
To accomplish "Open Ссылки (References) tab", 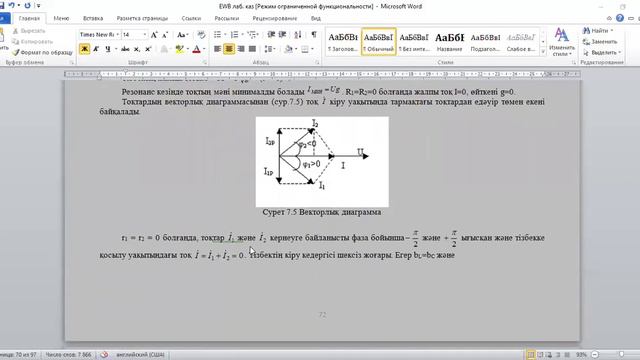I will click(x=191, y=18).
